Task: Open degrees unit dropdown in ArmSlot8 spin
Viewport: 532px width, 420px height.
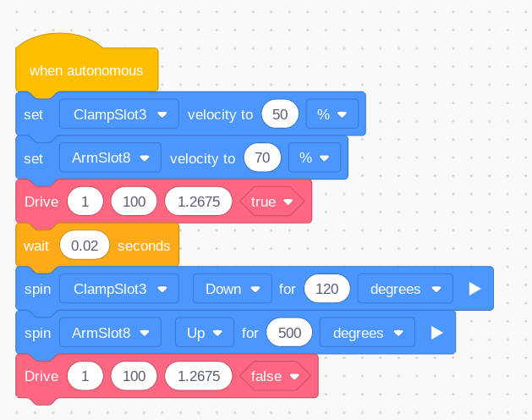Action: 367,333
